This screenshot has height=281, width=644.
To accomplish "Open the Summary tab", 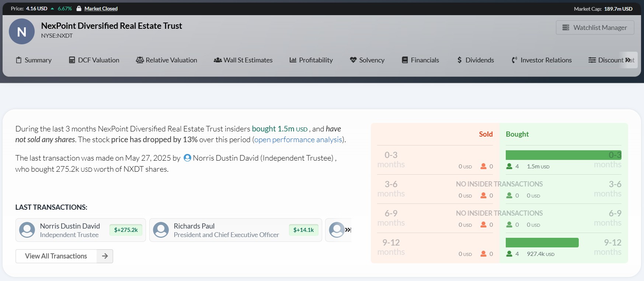I will 34,60.
